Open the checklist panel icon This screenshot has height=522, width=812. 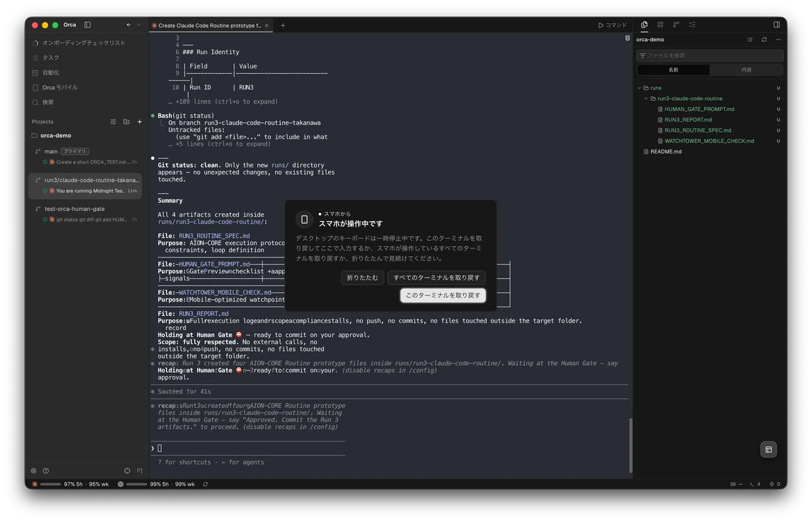coord(692,25)
